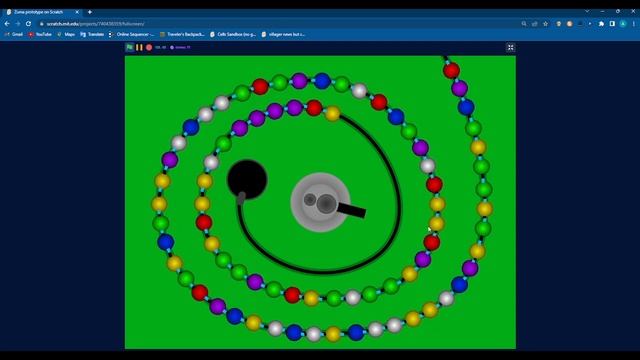Exit fullscreen using the shrink icon above the stage

510,48
